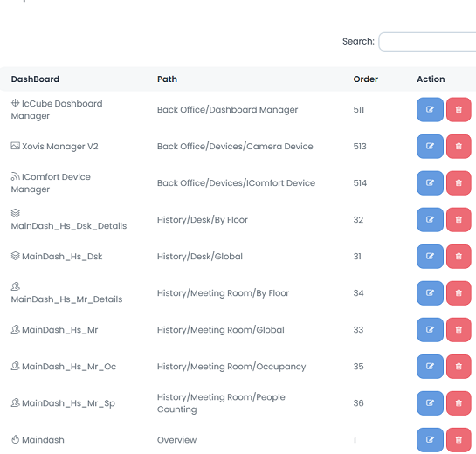Screen dimensions: 476x454
Task: Edit the IComfort Device Manager row
Action: 430,183
